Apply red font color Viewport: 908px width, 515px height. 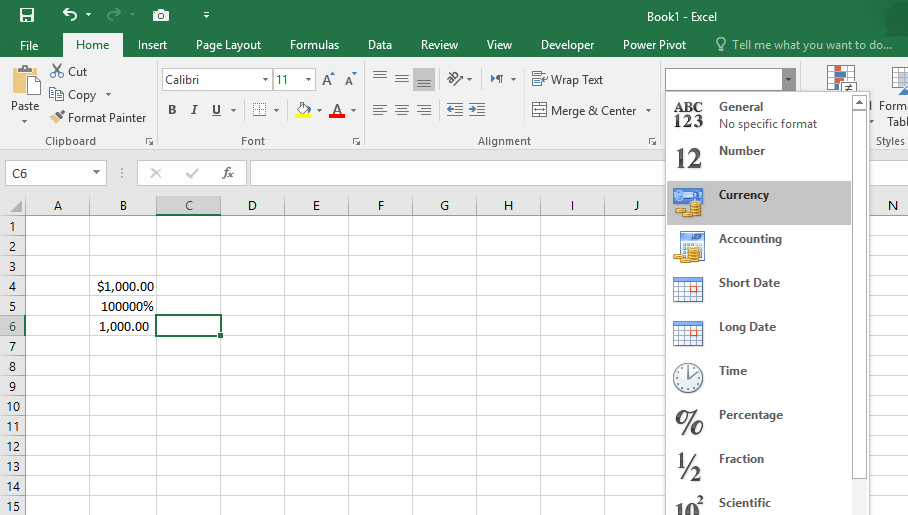pos(337,110)
